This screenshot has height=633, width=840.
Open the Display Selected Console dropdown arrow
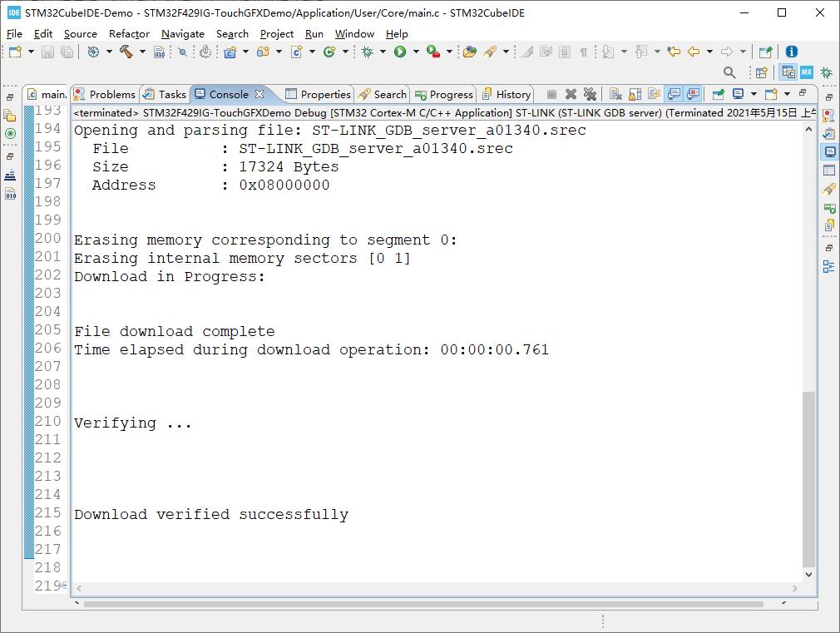point(754,94)
